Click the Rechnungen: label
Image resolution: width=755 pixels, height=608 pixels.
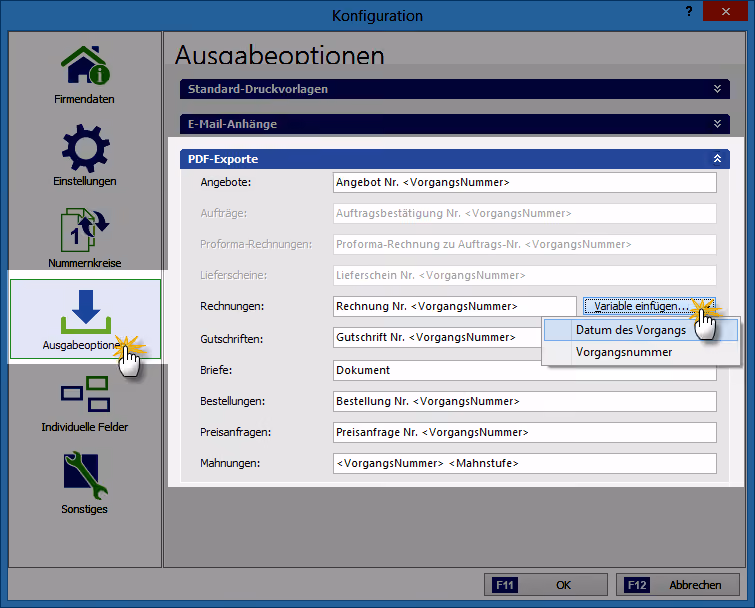232,306
